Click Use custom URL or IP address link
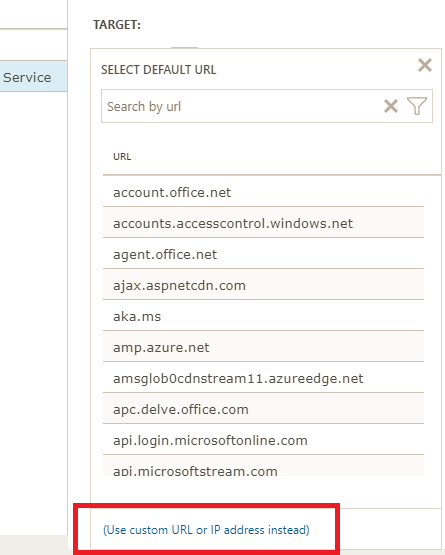445x555 pixels. [206, 530]
